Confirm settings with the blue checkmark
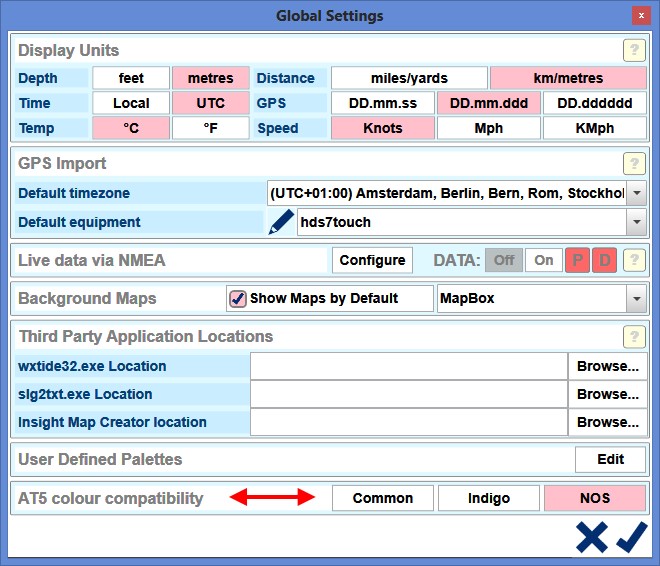 pos(632,537)
